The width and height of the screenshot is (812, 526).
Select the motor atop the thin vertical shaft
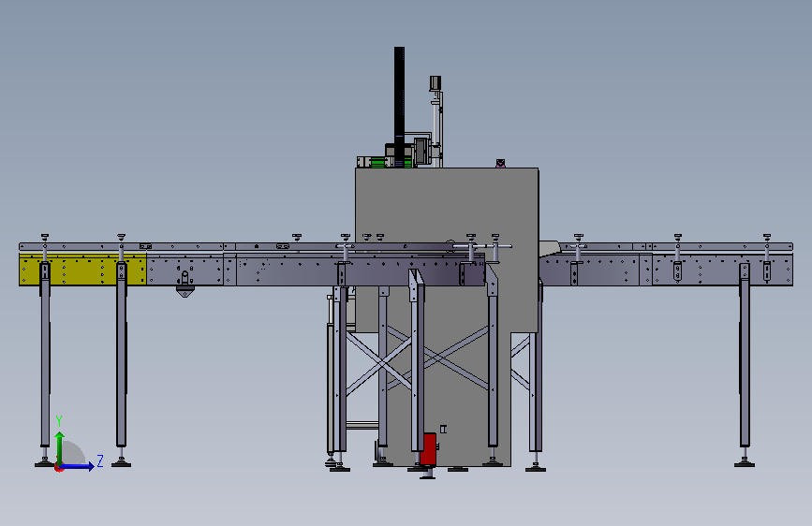435,83
